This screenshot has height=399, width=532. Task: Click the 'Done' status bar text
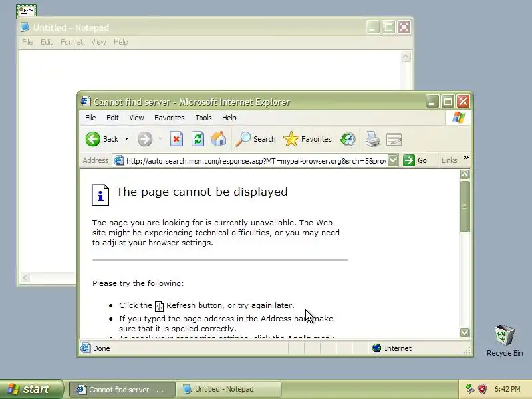point(102,348)
